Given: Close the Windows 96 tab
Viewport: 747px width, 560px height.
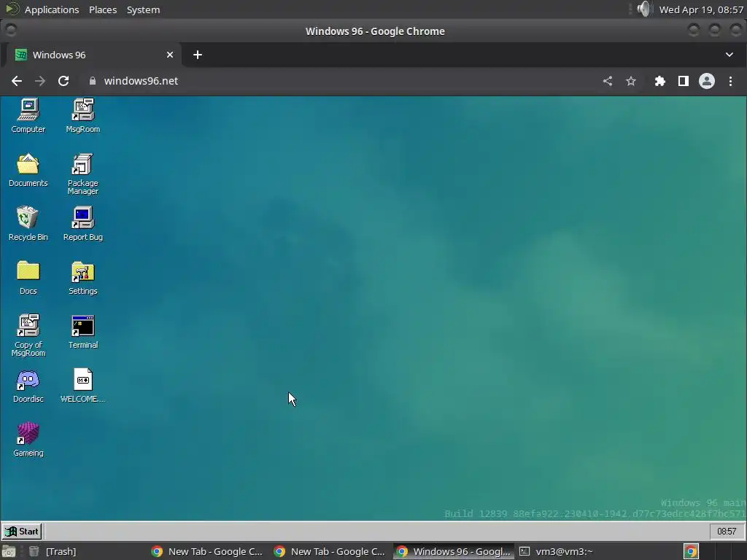Looking at the screenshot, I should [169, 55].
